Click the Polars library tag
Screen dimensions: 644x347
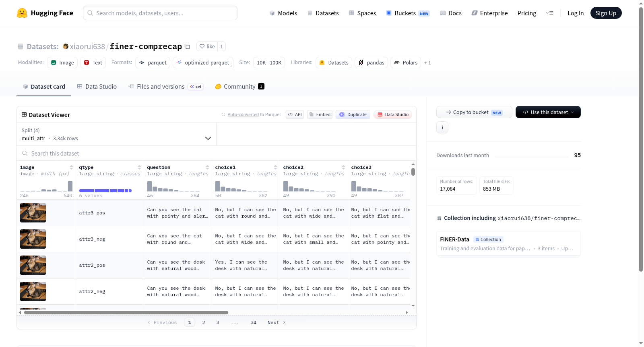(406, 62)
